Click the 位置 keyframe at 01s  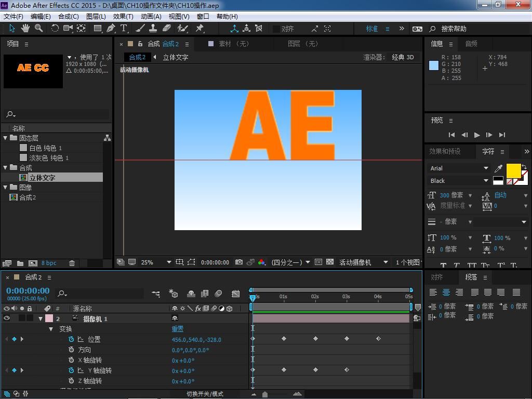[284, 339]
